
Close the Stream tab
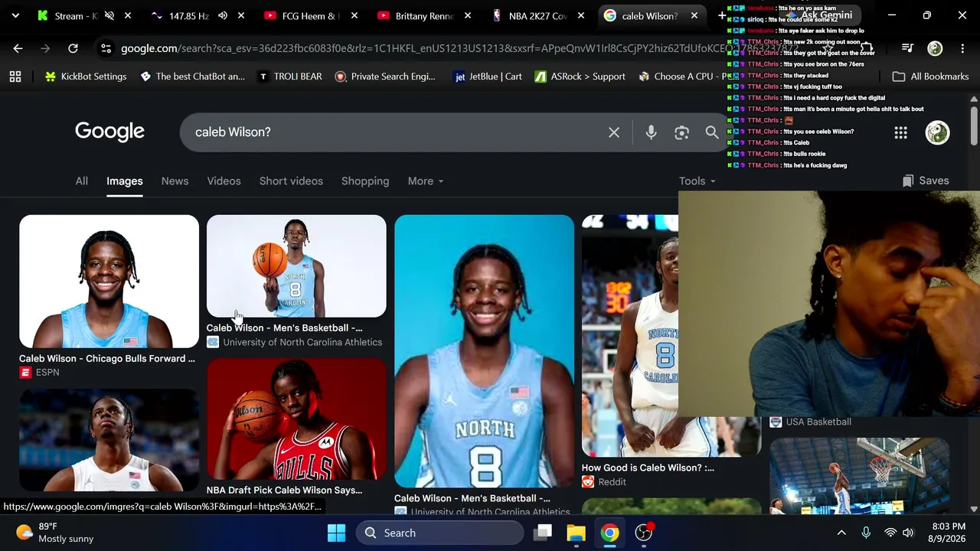[x=128, y=15]
